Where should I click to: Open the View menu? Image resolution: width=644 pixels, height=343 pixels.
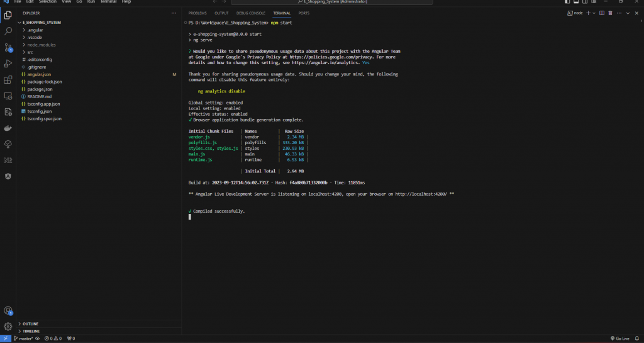click(x=66, y=2)
